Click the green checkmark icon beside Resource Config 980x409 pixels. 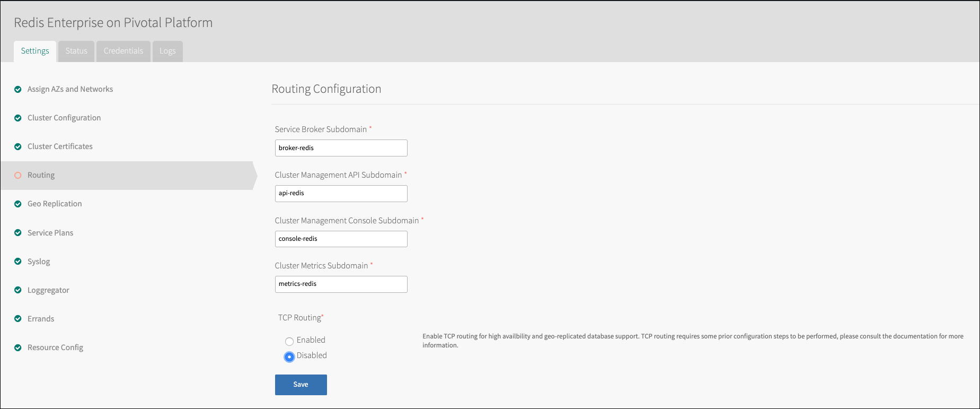pos(18,348)
